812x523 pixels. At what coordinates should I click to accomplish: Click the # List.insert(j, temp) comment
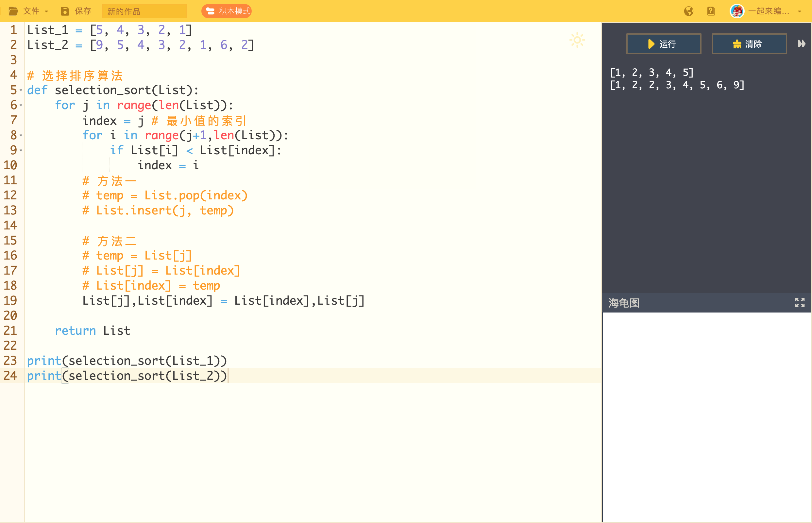click(158, 211)
